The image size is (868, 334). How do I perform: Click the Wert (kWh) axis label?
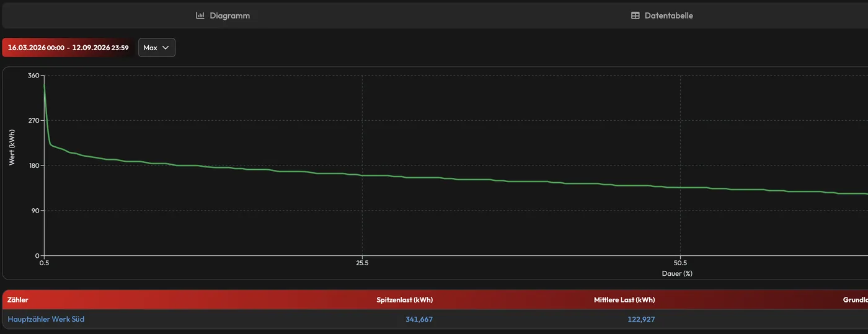click(x=12, y=147)
